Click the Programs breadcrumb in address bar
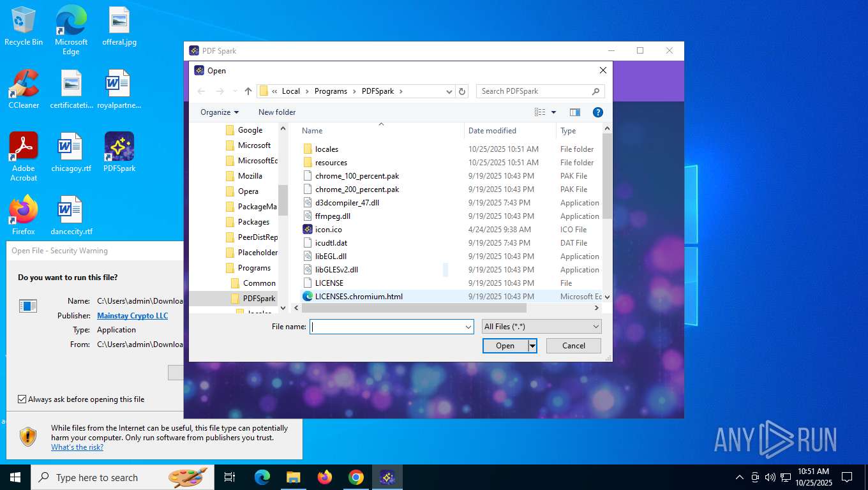The height and width of the screenshot is (490, 868). [331, 91]
